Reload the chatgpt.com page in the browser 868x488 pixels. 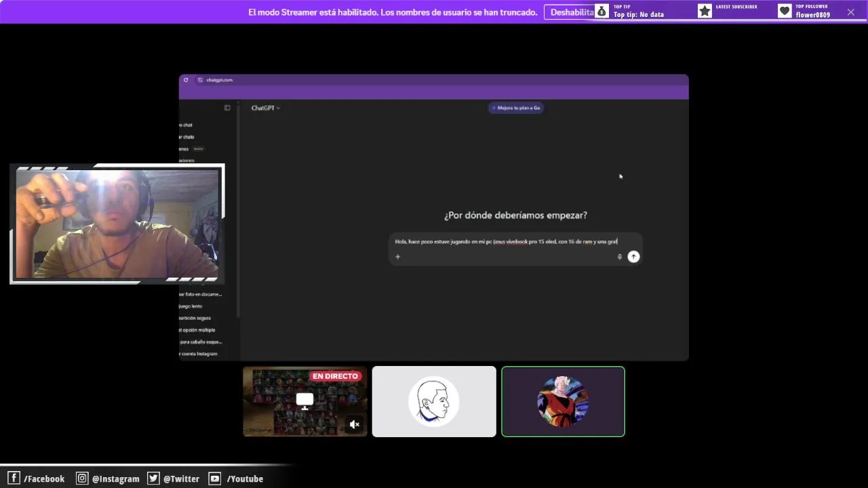point(186,80)
